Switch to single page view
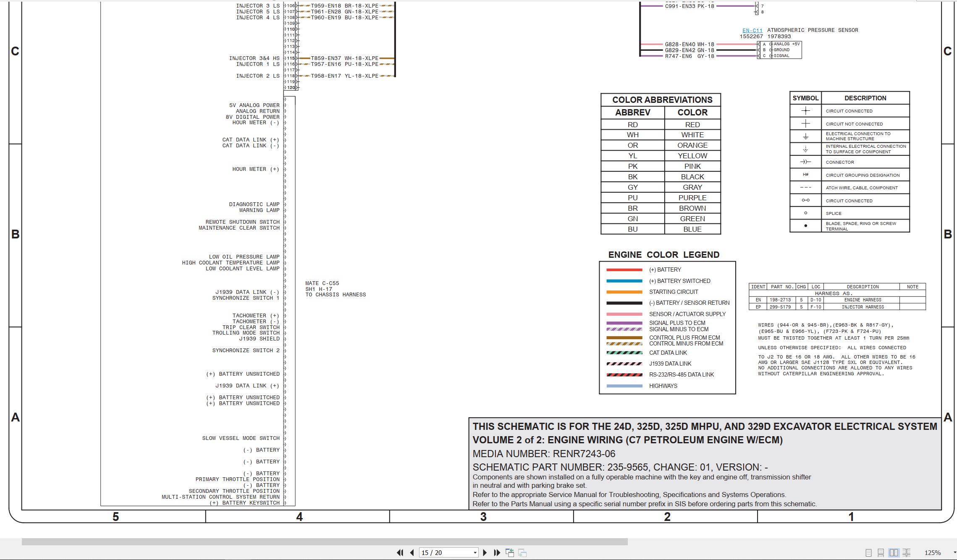957x560 pixels. coord(868,553)
